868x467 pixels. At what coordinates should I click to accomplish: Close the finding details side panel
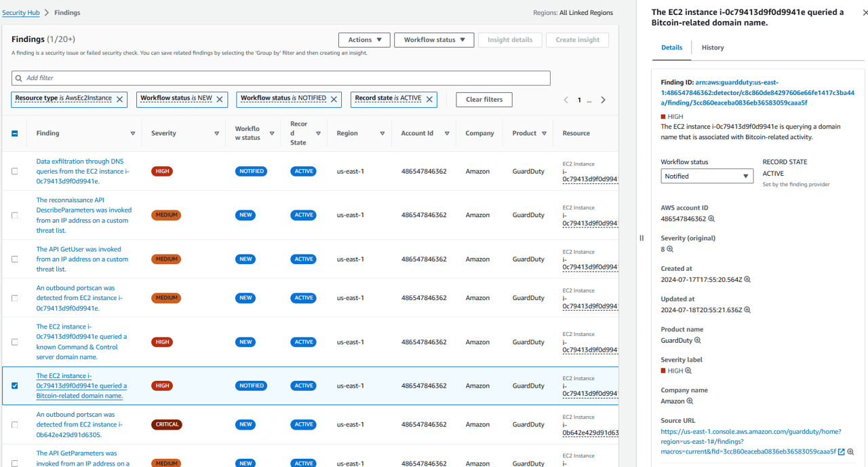tap(865, 13)
